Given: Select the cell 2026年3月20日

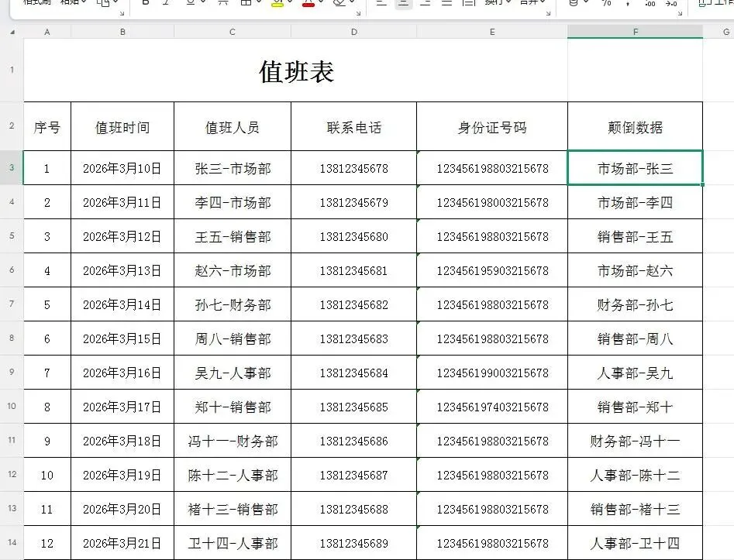Looking at the screenshot, I should [122, 509].
